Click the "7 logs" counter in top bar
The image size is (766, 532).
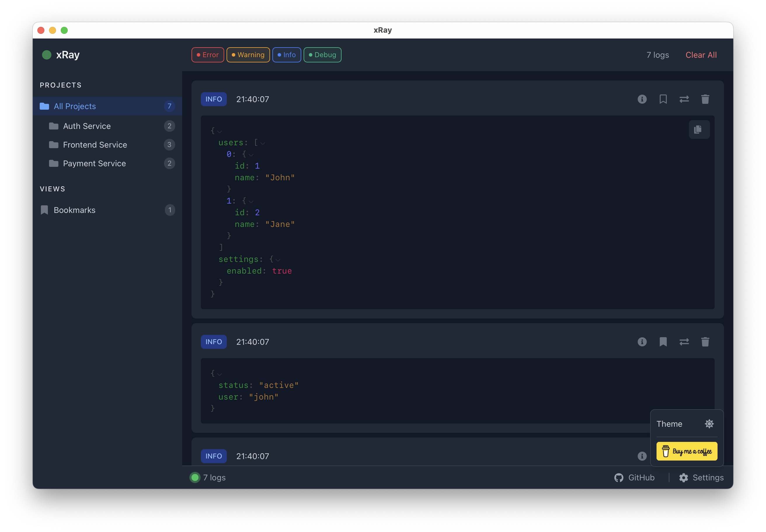pyautogui.click(x=658, y=55)
